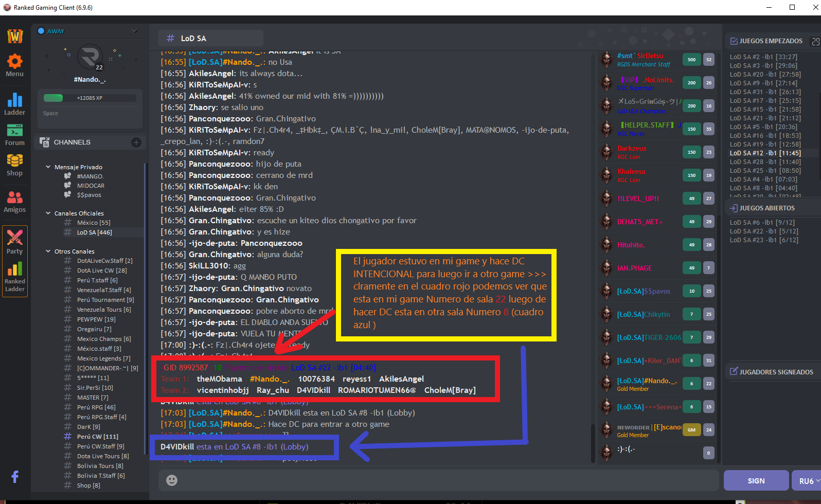
Task: Open private message with MIDOCAR
Action: pyautogui.click(x=91, y=186)
